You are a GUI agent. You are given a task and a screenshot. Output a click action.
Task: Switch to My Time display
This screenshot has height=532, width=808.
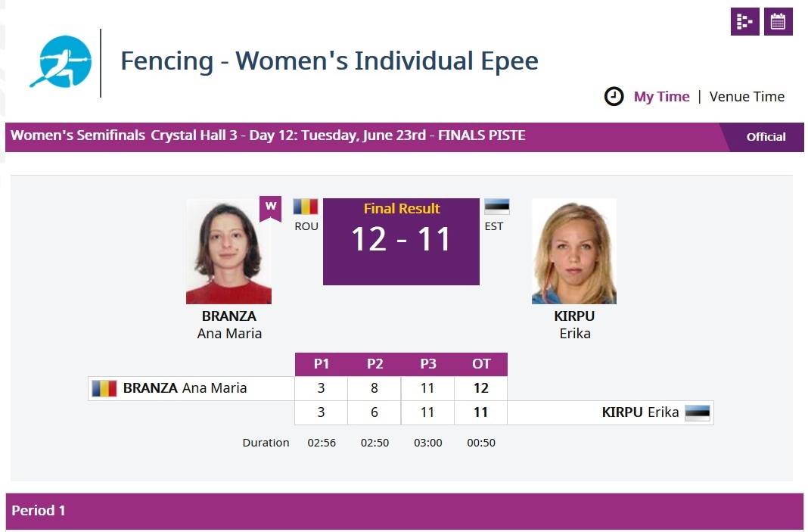coord(662,96)
